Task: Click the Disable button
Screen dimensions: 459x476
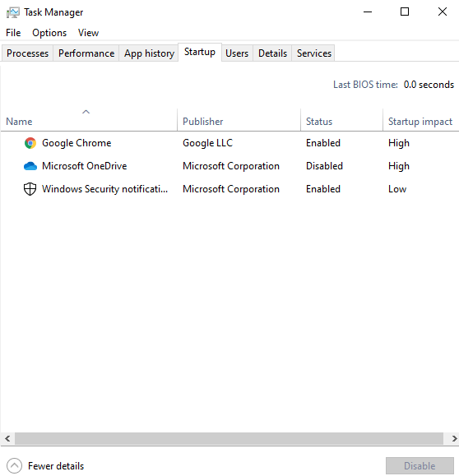Action: tap(420, 465)
